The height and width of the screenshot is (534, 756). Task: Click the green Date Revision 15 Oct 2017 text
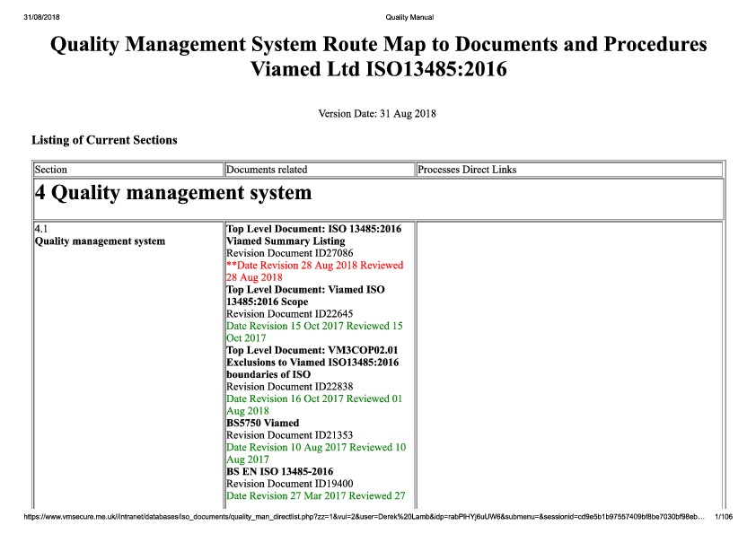[314, 332]
